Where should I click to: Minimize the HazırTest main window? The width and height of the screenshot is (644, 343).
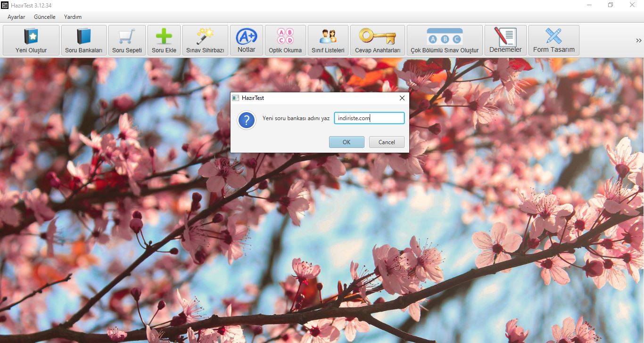589,5
